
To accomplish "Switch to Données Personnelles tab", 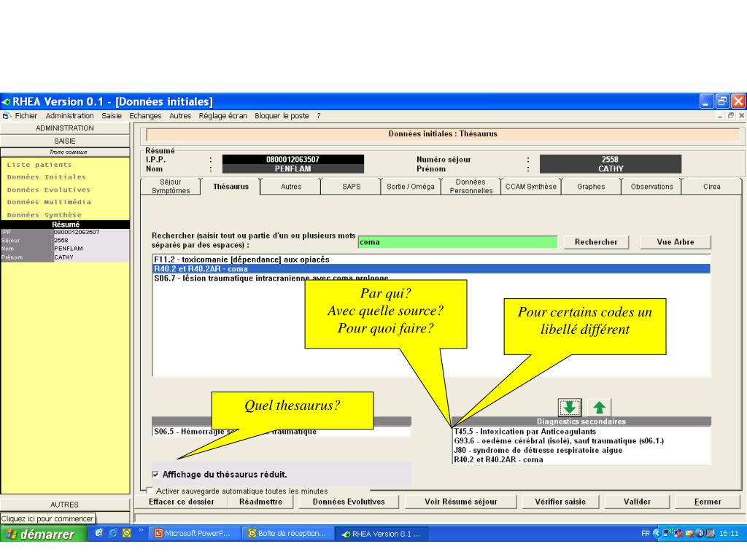I will point(471,186).
